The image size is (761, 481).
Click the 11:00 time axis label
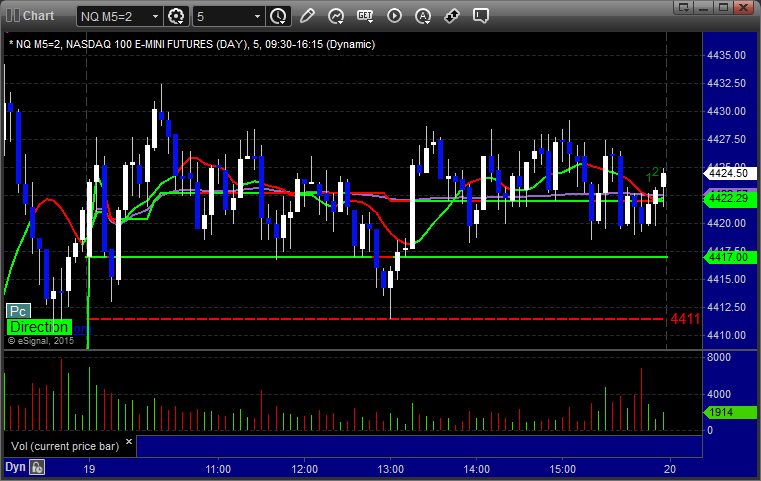218,469
